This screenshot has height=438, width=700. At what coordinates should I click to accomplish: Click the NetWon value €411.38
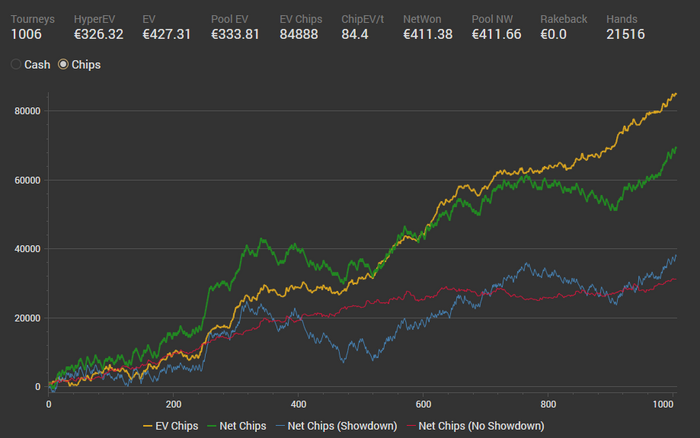point(428,34)
